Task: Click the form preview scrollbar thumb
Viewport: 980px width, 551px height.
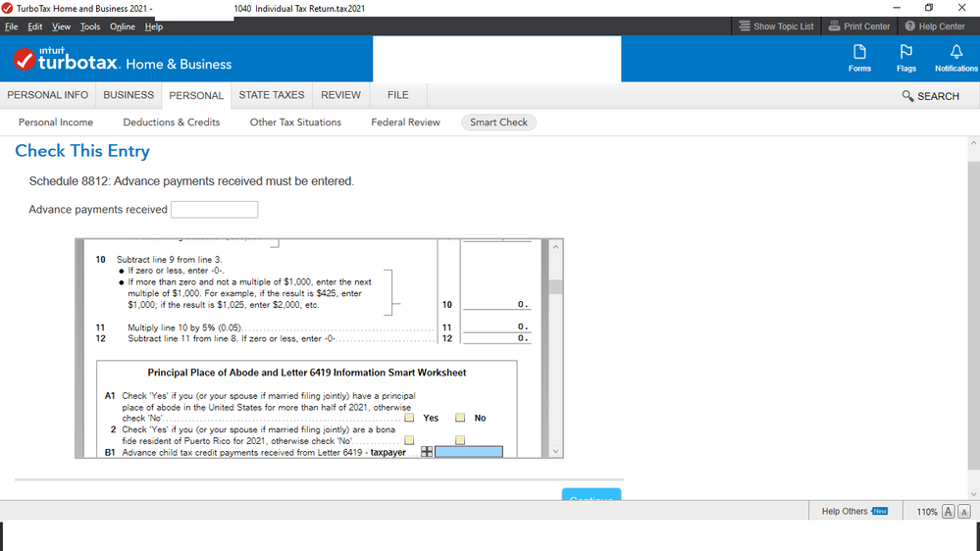Action: (x=555, y=286)
